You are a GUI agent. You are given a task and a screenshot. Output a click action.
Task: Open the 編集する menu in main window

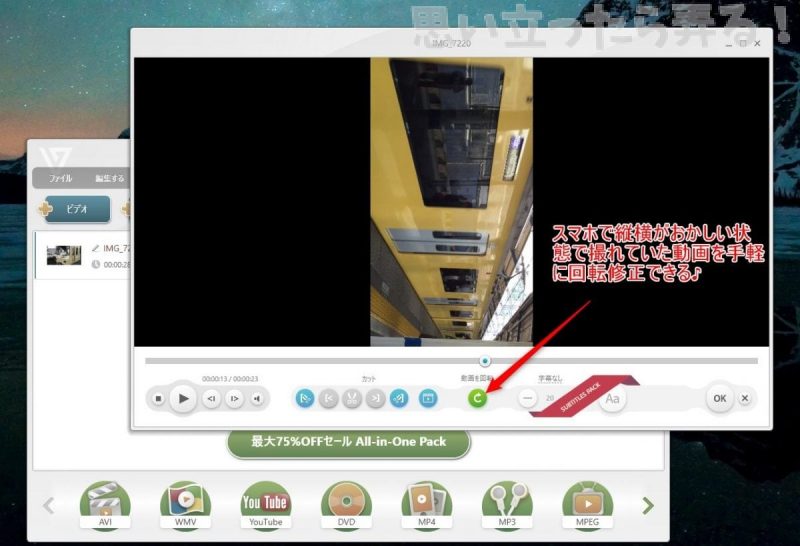click(109, 178)
